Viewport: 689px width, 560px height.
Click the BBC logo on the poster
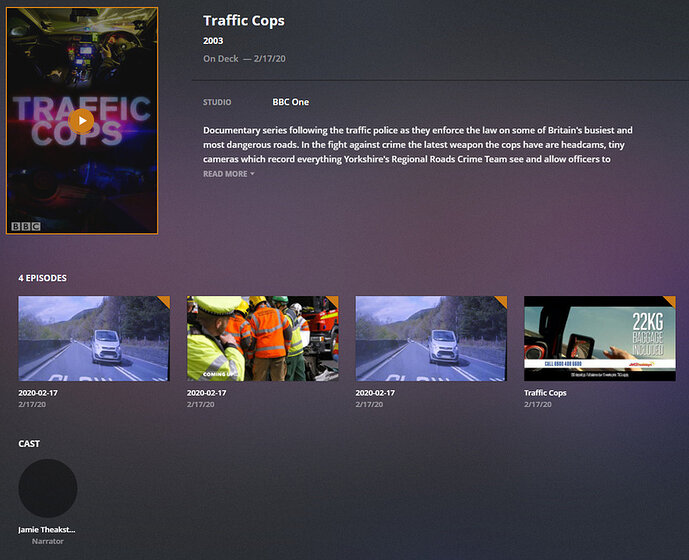26,226
